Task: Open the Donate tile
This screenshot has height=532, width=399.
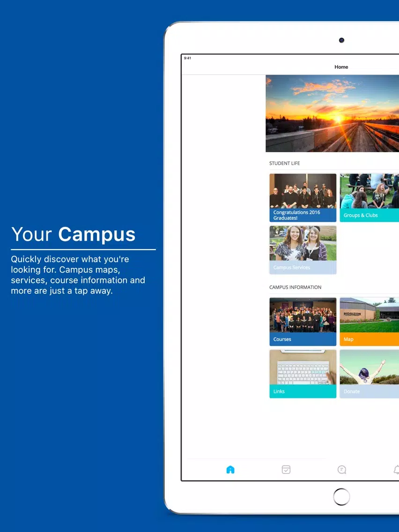Action: (x=369, y=374)
